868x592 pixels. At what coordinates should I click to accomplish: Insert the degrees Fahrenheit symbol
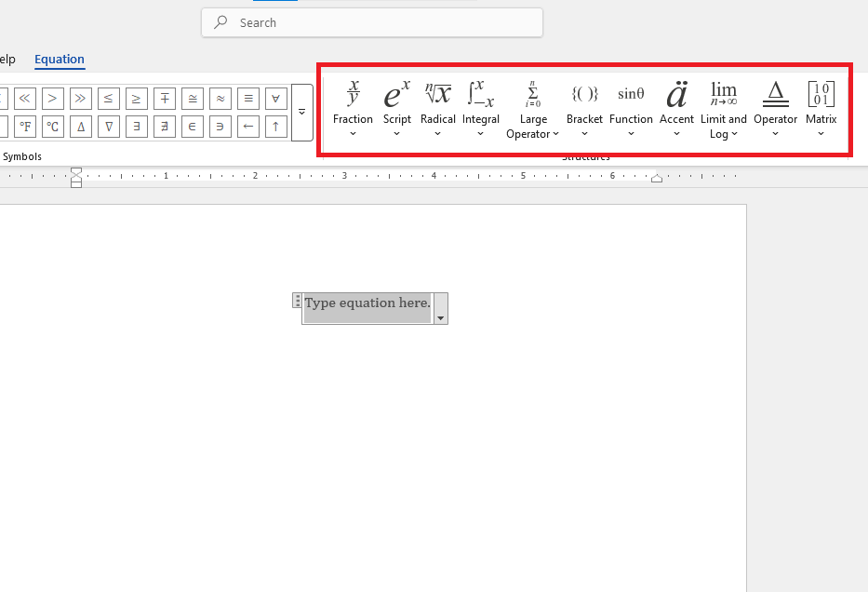pos(24,127)
